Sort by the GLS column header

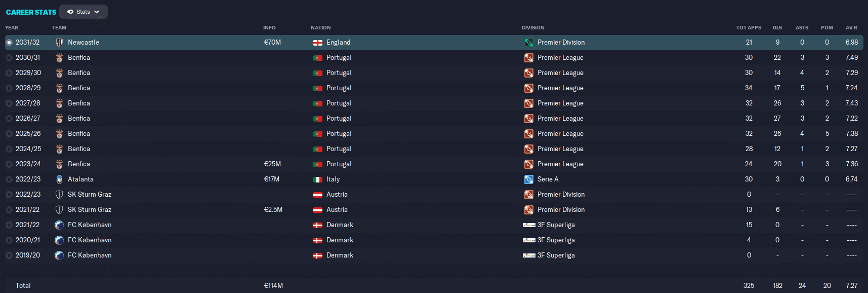(x=777, y=28)
